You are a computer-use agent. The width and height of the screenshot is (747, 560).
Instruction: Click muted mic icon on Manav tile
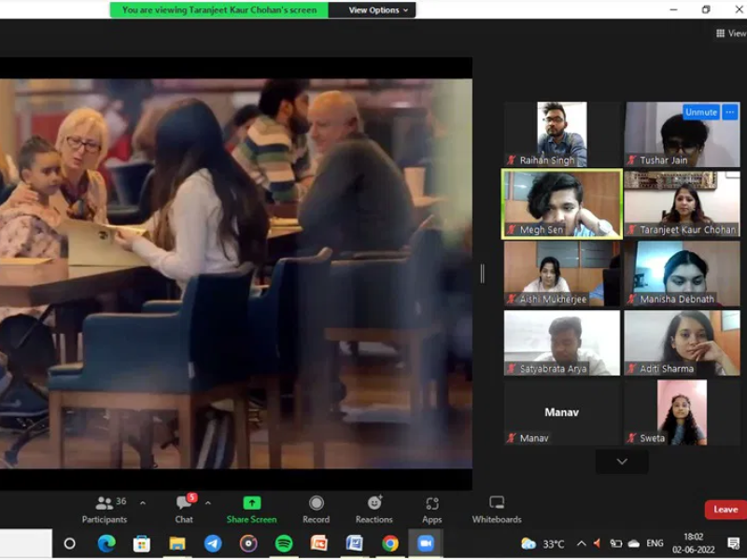click(511, 438)
